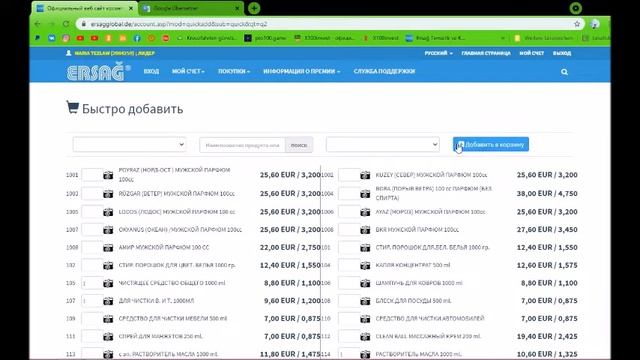Expand the МОЙ СЧЕТ navigation menu
This screenshot has height=360, width=640.
click(188, 71)
